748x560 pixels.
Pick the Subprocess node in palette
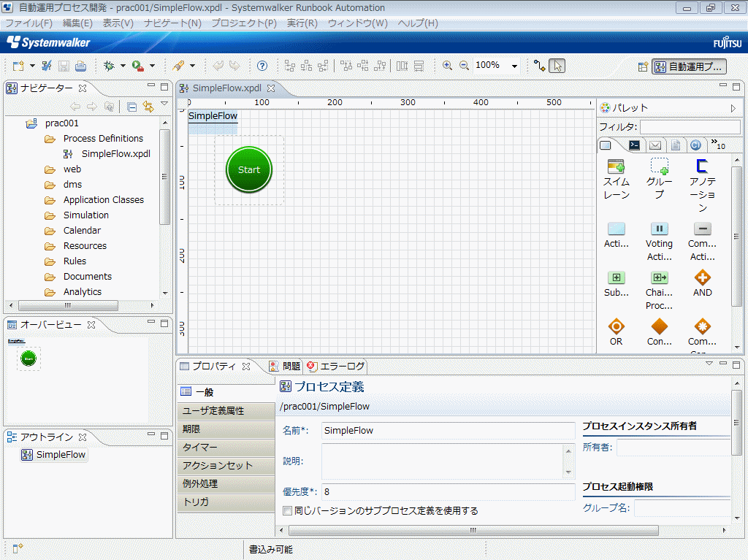[617, 284]
